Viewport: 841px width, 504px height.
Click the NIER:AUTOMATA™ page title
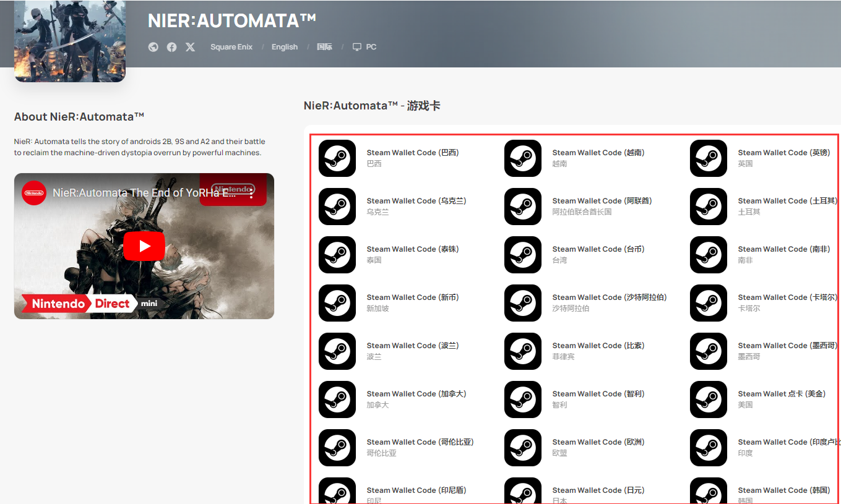232,20
